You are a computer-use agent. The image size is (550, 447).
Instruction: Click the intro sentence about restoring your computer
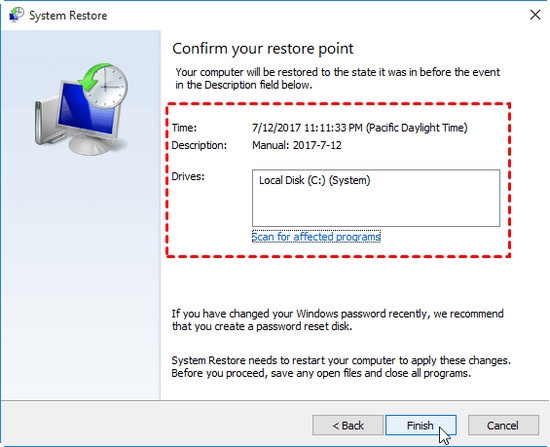(x=337, y=79)
